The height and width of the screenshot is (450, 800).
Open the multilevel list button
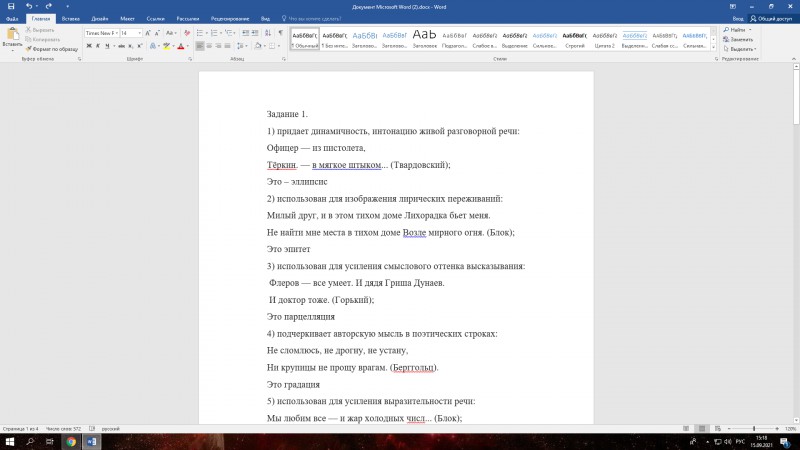pos(229,33)
